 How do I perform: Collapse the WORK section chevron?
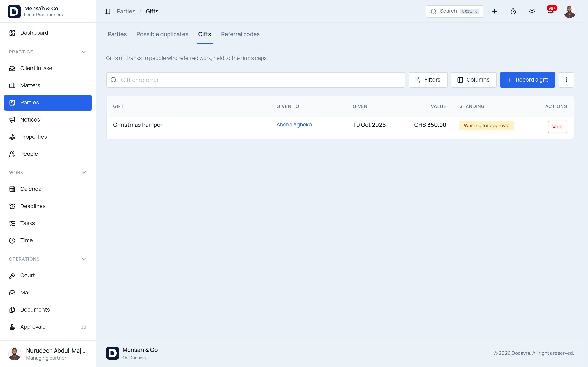point(84,172)
